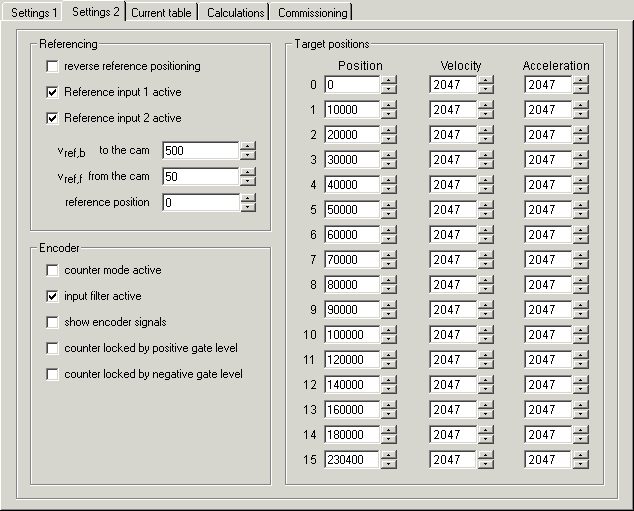Increase row 6 Position with up arrow
The height and width of the screenshot is (511, 634).
[x=389, y=230]
